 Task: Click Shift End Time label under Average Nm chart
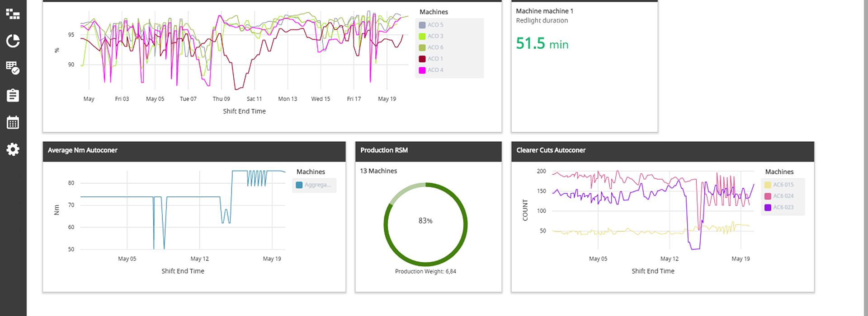tap(183, 271)
